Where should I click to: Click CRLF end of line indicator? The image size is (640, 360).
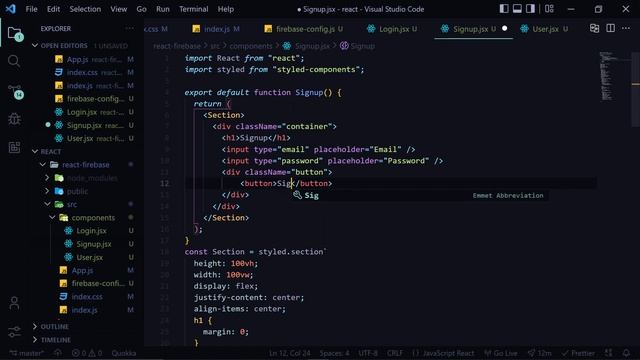pyautogui.click(x=395, y=353)
